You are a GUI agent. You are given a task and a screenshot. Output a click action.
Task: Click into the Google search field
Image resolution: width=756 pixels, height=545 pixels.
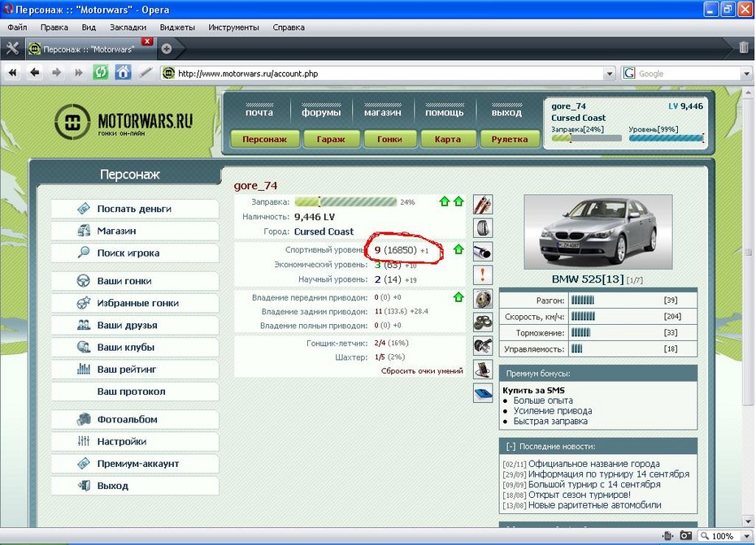(x=689, y=74)
